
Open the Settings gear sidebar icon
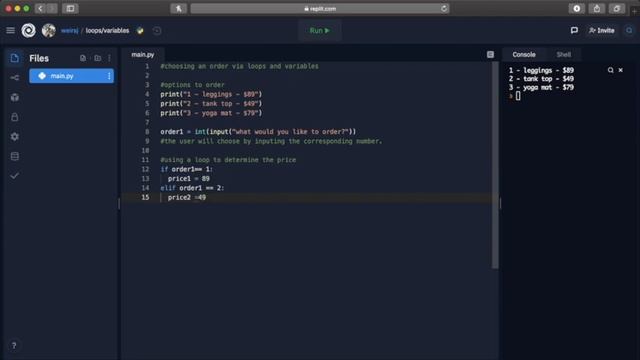click(x=14, y=136)
